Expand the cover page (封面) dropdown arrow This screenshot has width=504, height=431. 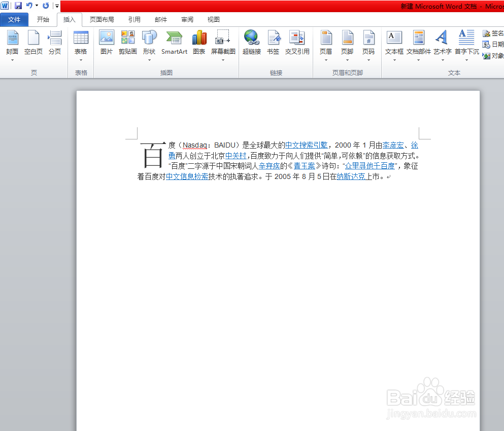click(x=12, y=60)
